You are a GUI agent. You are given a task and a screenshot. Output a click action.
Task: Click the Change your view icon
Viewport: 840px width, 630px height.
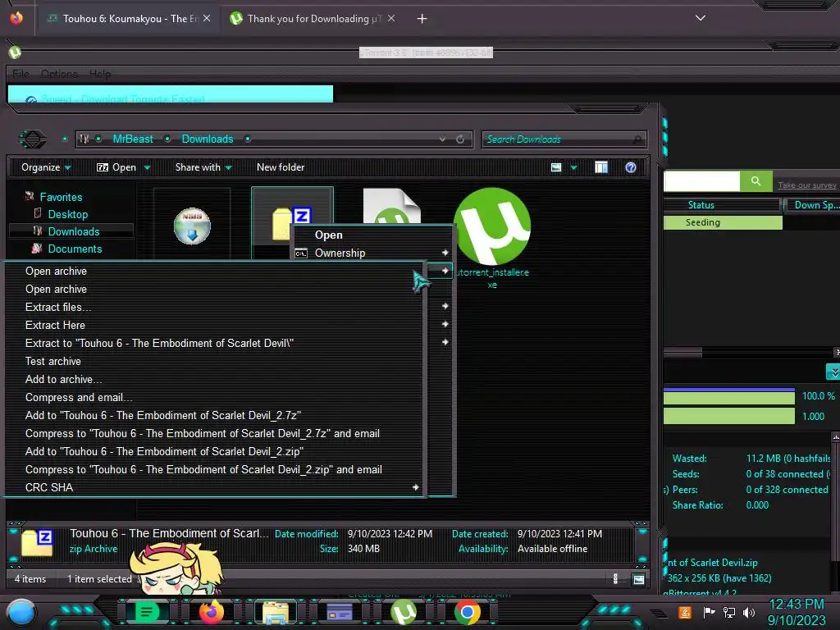point(556,167)
